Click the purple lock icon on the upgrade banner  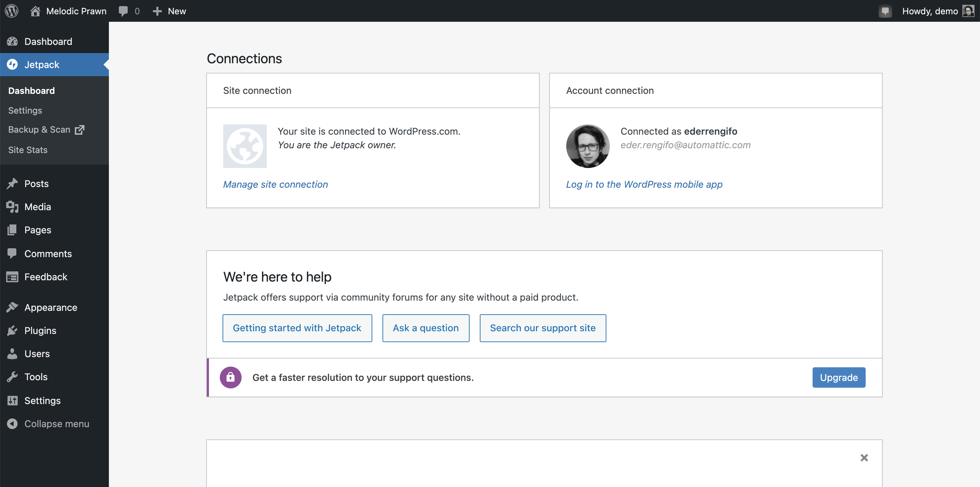(x=231, y=377)
